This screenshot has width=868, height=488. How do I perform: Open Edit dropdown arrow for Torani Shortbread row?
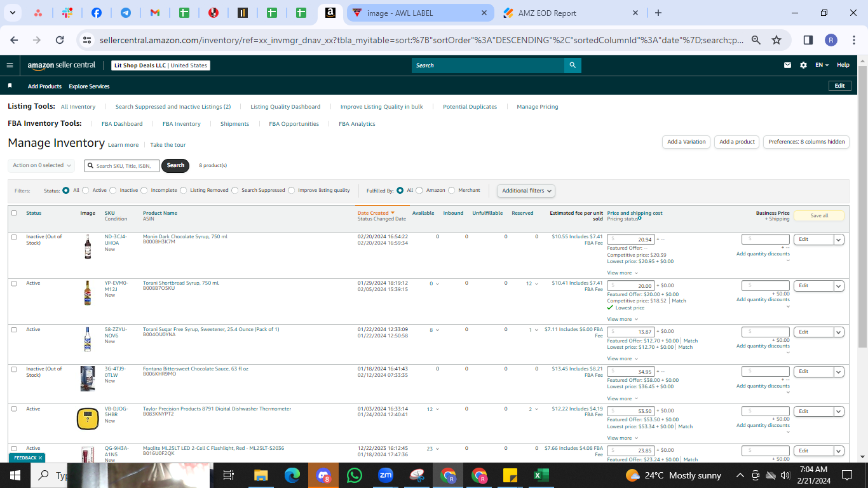pos(839,286)
